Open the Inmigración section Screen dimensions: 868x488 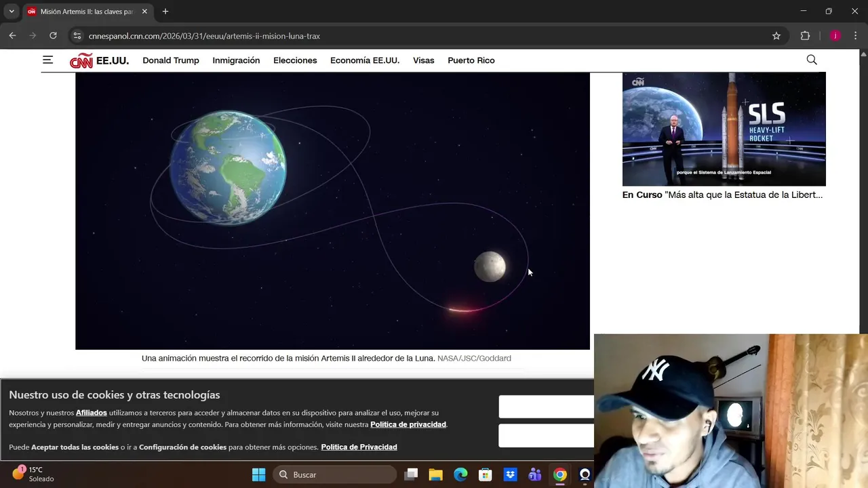click(x=236, y=60)
